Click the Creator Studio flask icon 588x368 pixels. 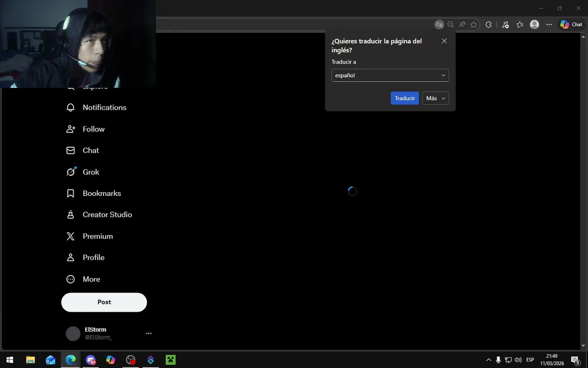(70, 215)
